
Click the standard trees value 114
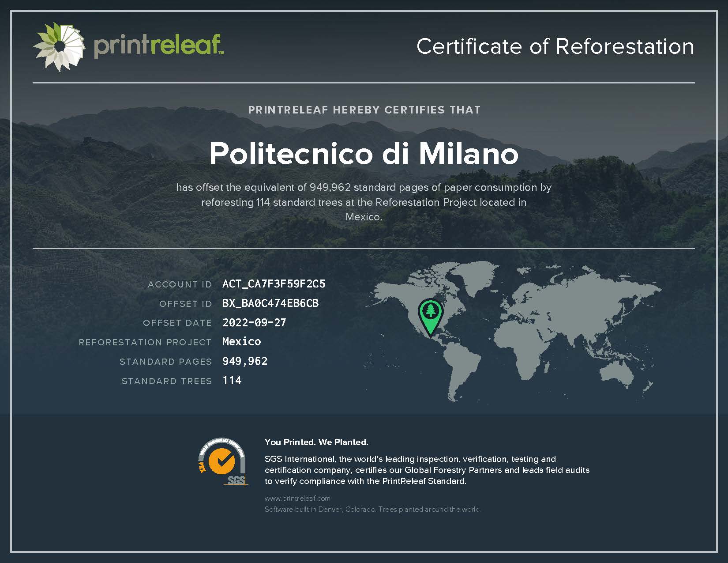pos(232,381)
